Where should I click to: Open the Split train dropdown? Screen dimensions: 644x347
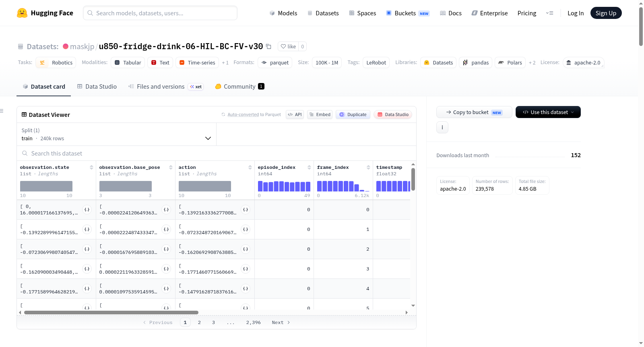tap(116, 134)
